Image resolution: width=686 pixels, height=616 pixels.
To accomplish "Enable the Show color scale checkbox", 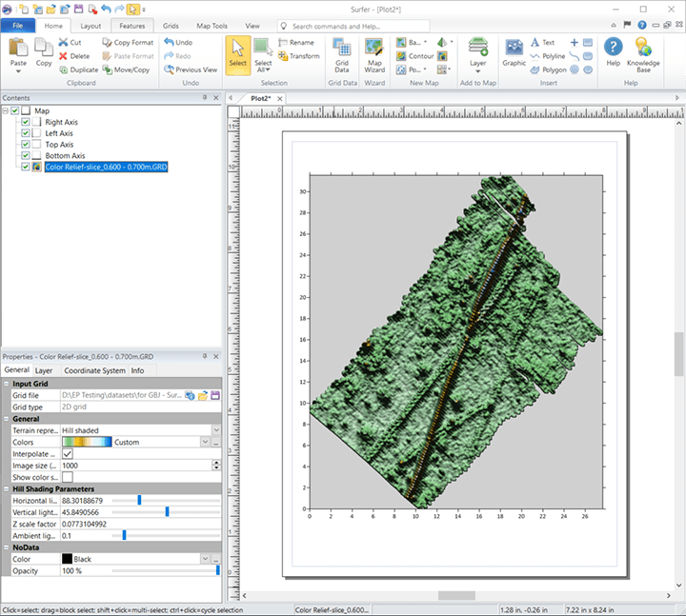I will pos(67,477).
